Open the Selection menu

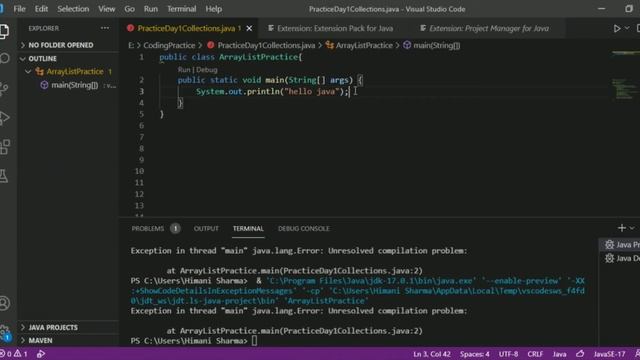(73, 9)
